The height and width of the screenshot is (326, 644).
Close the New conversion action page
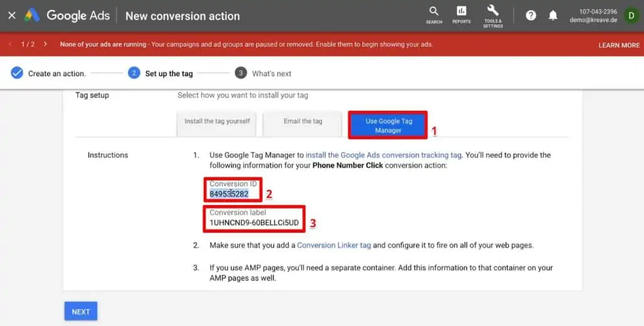(12, 16)
